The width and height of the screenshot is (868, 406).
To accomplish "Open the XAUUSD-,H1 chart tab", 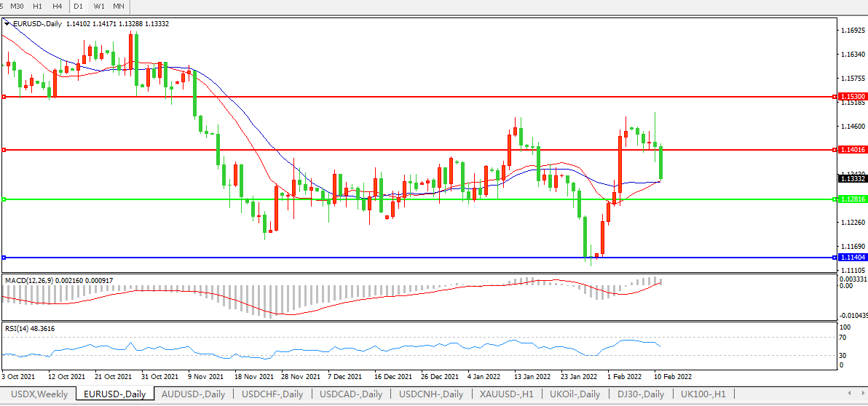I will point(506,394).
